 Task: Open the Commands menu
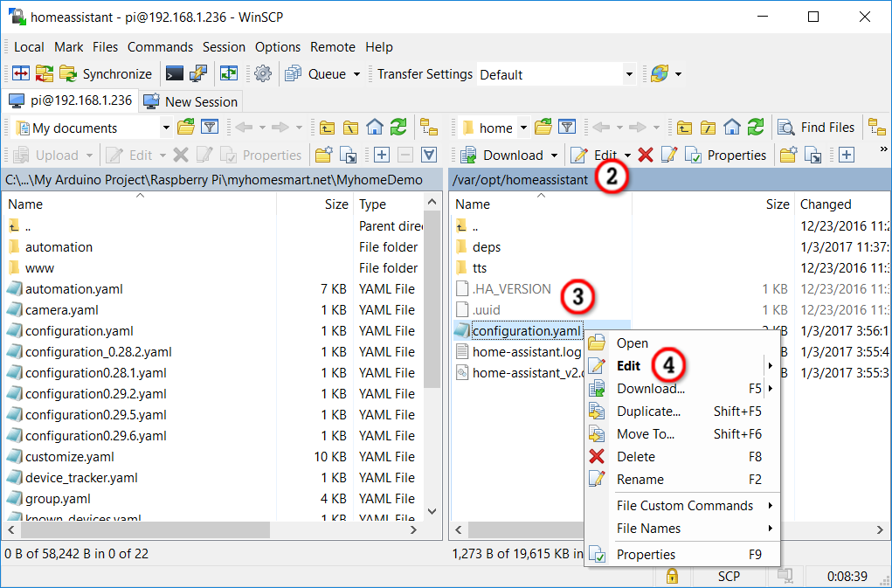(160, 47)
